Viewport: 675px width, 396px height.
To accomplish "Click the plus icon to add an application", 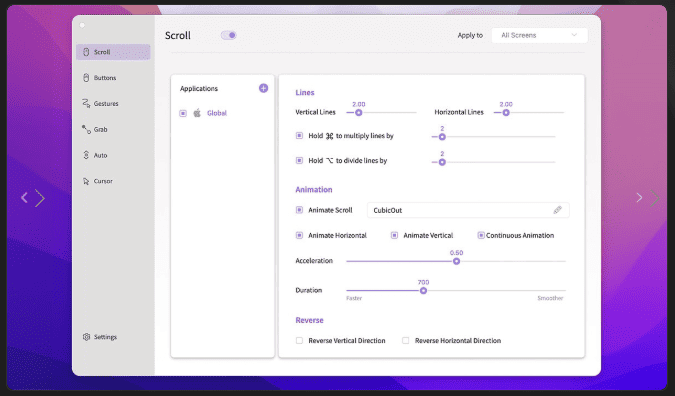I will click(263, 88).
